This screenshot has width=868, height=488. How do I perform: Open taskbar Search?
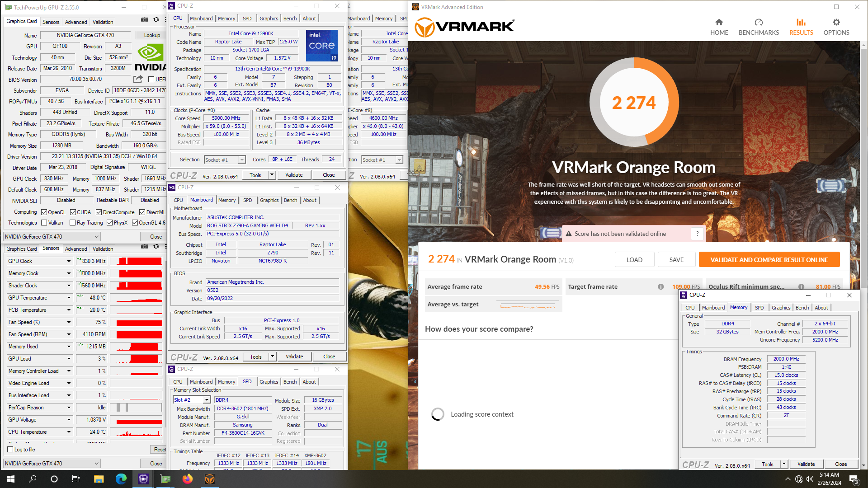(x=33, y=479)
